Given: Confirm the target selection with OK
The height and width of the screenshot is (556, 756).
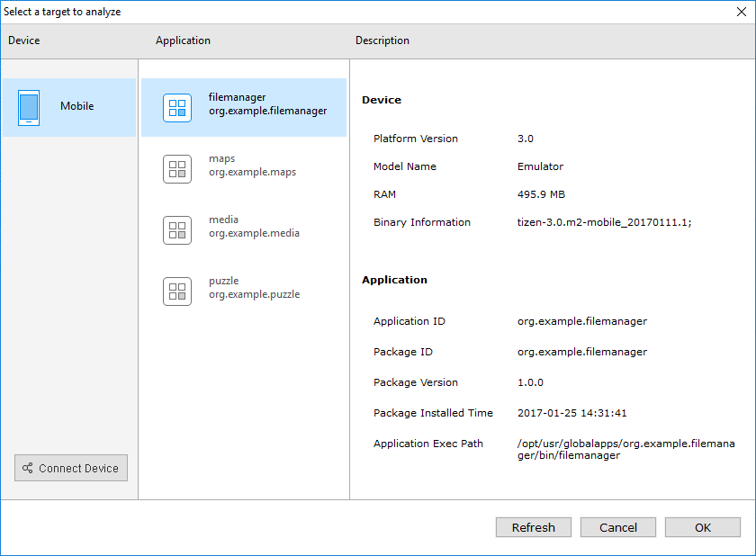Looking at the screenshot, I should (x=703, y=527).
